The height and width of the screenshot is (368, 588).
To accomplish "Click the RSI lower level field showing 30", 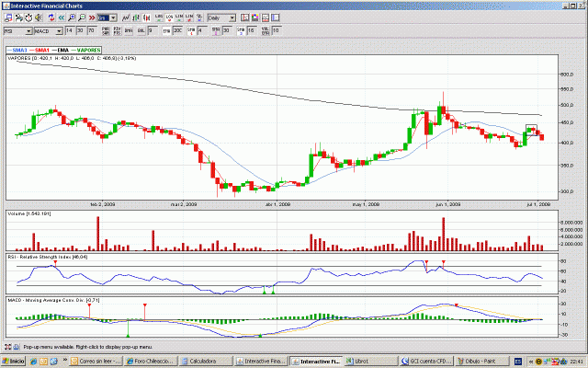I will click(81, 30).
